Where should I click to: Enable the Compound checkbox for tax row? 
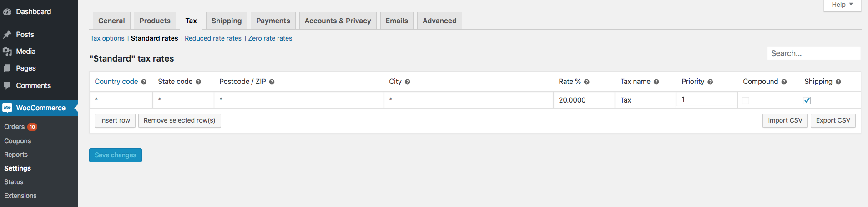point(745,100)
